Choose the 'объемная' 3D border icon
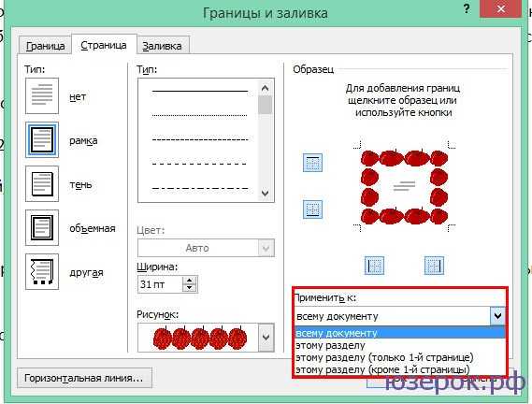 coord(42,227)
